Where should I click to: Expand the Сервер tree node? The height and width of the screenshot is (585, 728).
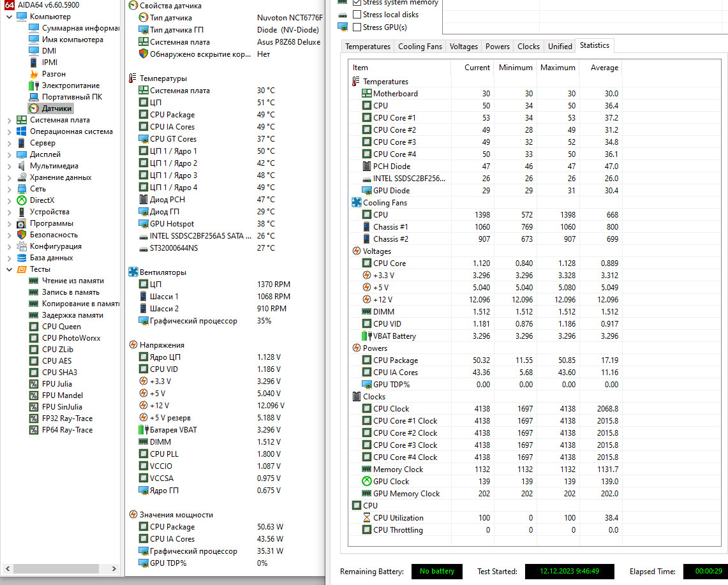(x=10, y=143)
